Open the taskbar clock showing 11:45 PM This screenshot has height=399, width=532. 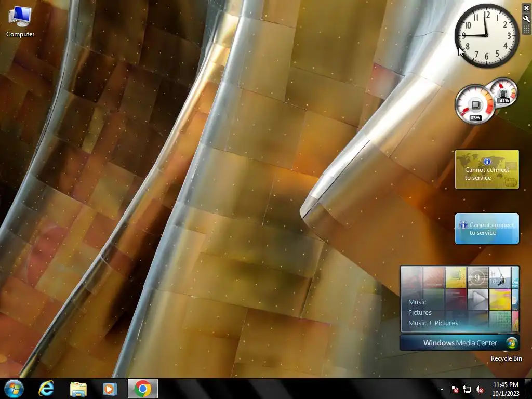pos(506,389)
